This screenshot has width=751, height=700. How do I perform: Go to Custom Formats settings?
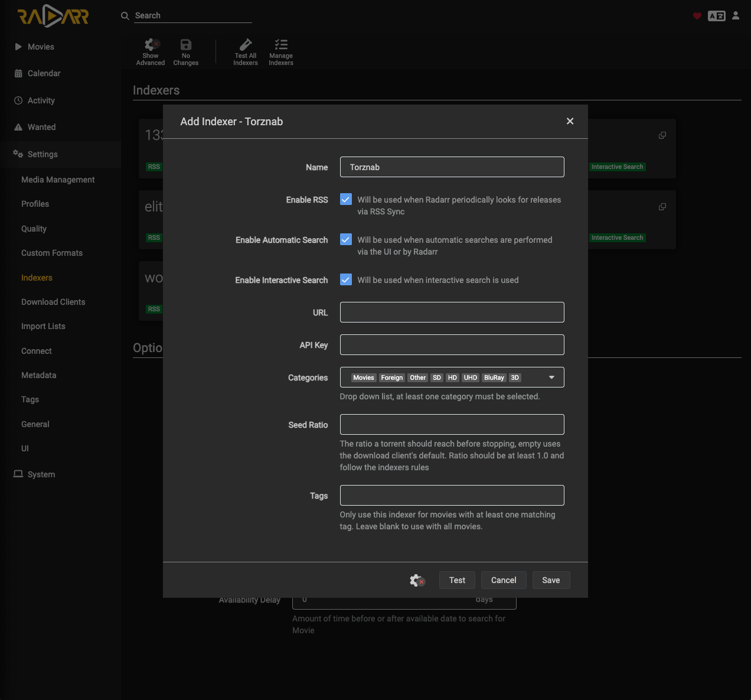pos(52,253)
